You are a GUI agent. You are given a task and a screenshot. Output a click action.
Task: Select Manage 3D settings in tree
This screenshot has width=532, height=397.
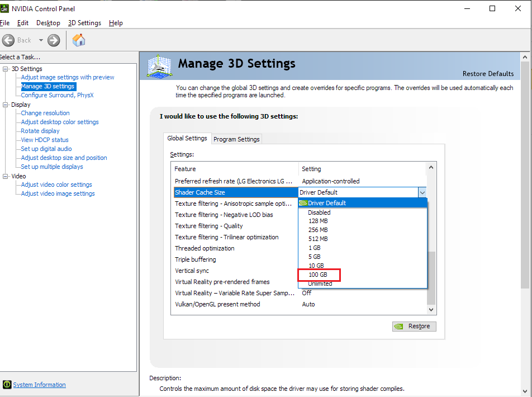pyautogui.click(x=48, y=86)
